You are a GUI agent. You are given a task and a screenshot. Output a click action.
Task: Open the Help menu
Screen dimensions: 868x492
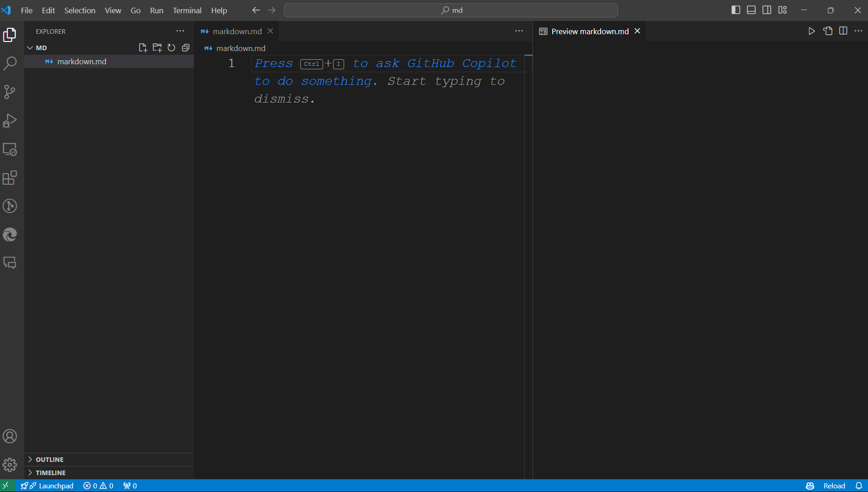point(219,10)
